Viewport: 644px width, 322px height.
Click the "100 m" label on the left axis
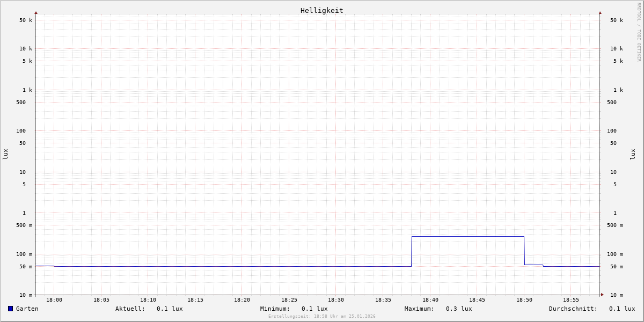pos(24,254)
